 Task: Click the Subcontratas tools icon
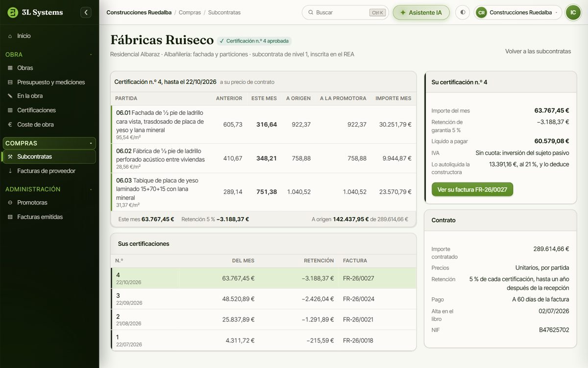click(10, 157)
